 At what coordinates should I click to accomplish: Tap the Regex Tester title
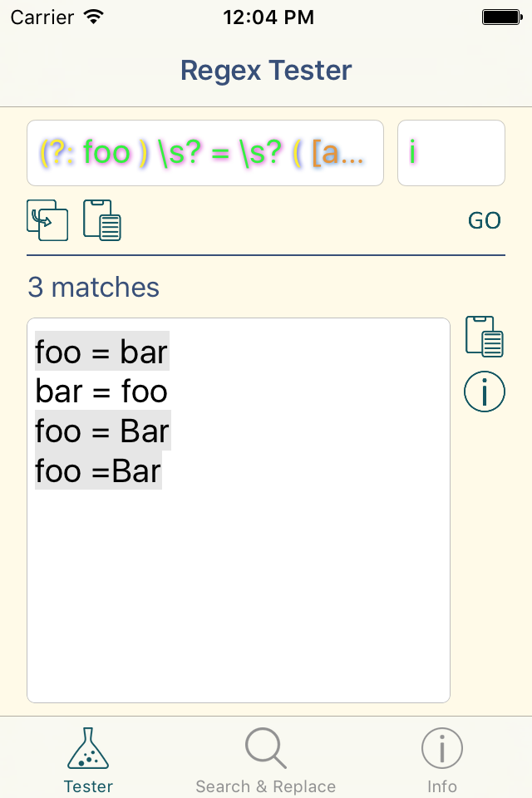[x=266, y=70]
